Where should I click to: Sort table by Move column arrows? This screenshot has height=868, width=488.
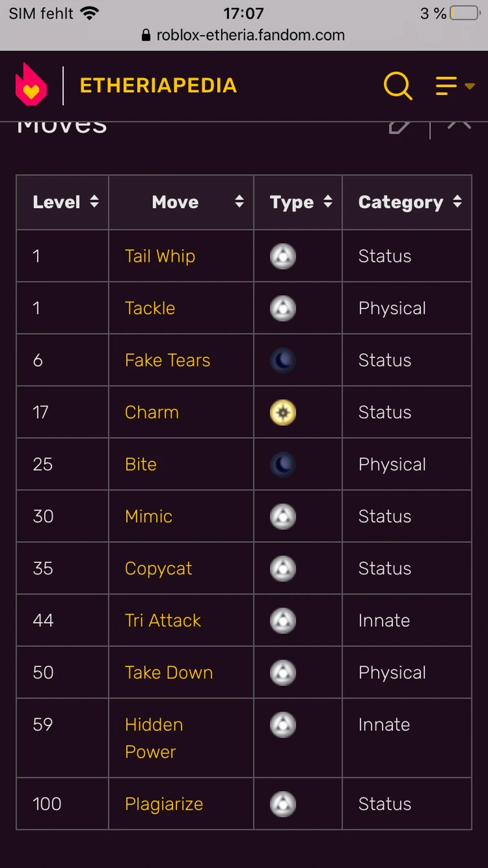point(239,202)
